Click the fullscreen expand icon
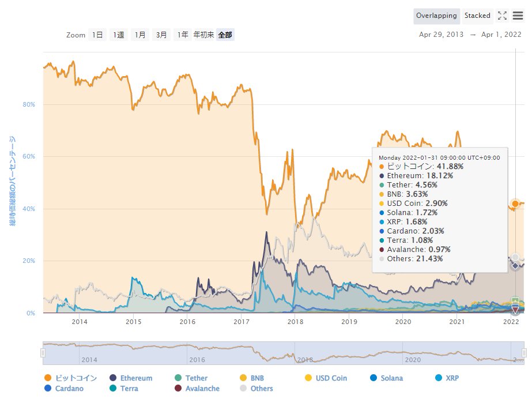This screenshot has width=532, height=399. point(501,16)
